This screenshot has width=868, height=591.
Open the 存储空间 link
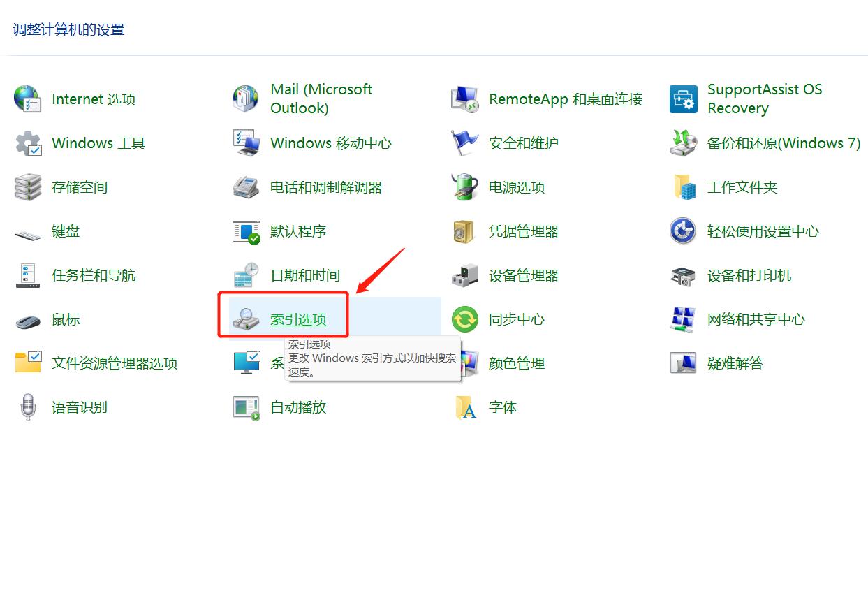tap(80, 187)
